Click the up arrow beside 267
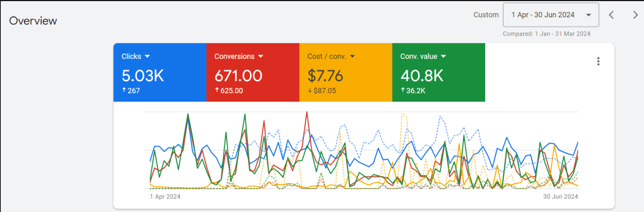 click(x=124, y=90)
